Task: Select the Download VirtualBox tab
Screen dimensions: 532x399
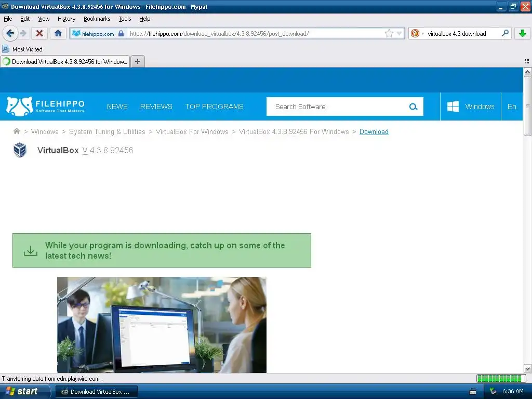Action: 65,61
